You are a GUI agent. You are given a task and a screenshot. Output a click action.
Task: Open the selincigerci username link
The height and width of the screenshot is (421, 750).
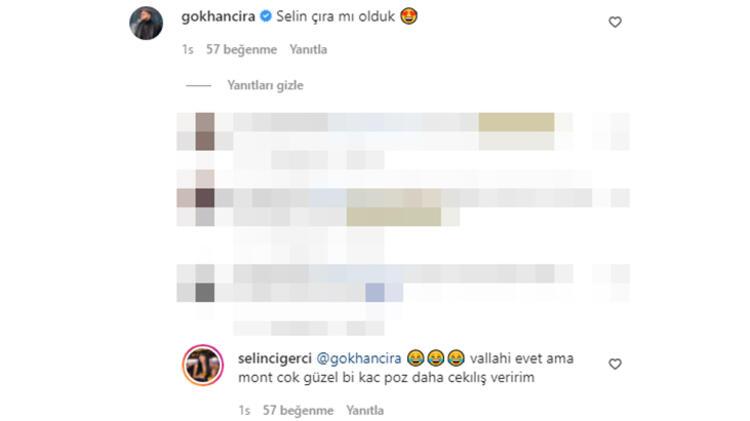(275, 358)
